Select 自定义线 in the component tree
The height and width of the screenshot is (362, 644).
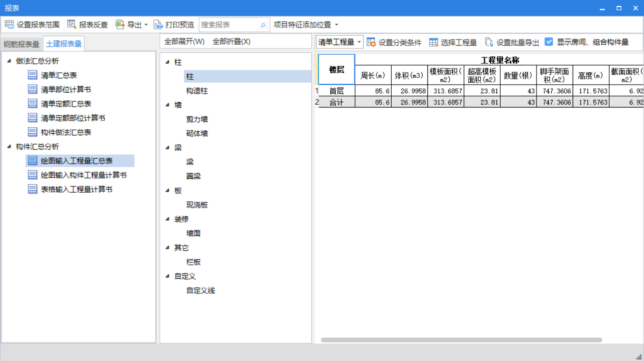[x=200, y=290]
